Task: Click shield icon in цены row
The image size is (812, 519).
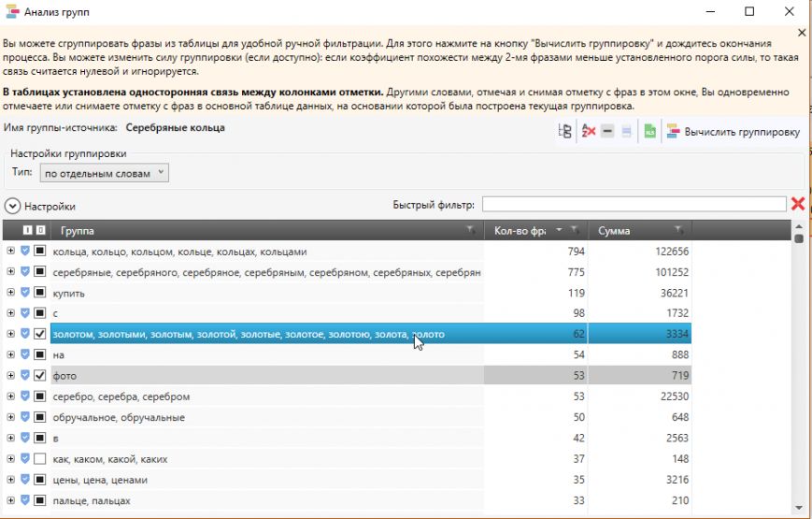Action: click(x=25, y=480)
